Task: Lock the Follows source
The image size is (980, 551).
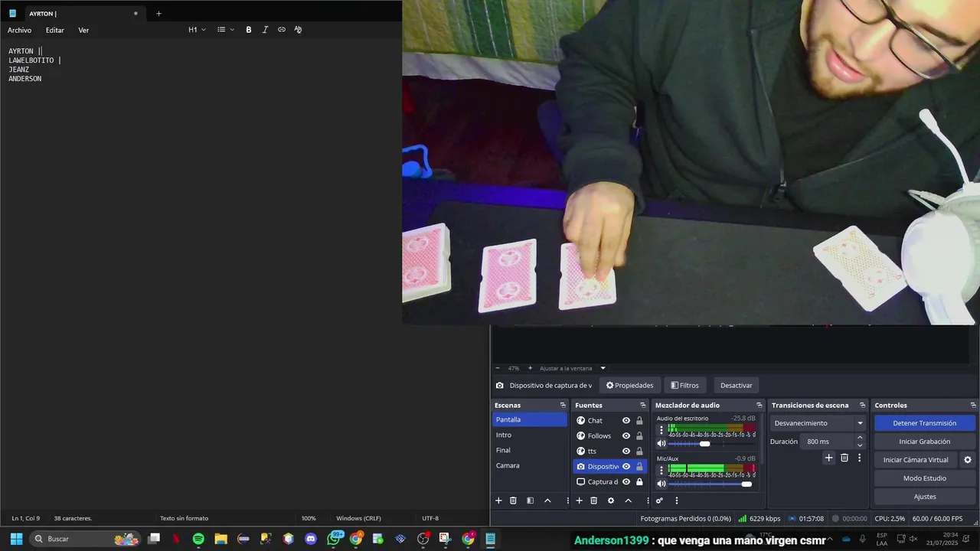Action: pyautogui.click(x=639, y=436)
